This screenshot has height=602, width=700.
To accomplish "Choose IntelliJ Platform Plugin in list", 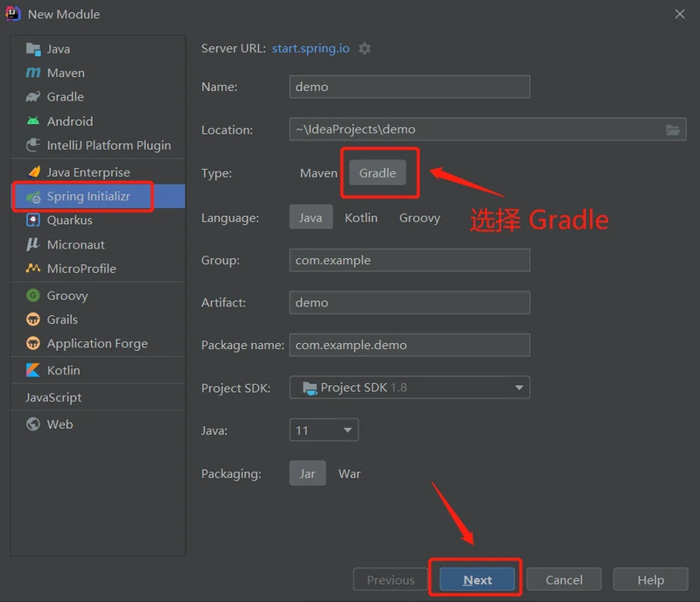I will click(x=108, y=145).
